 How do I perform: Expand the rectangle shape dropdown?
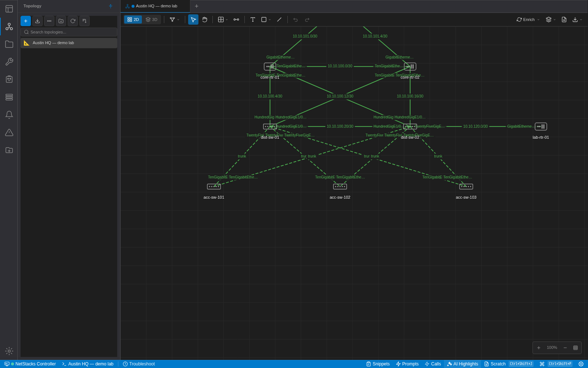click(266, 20)
